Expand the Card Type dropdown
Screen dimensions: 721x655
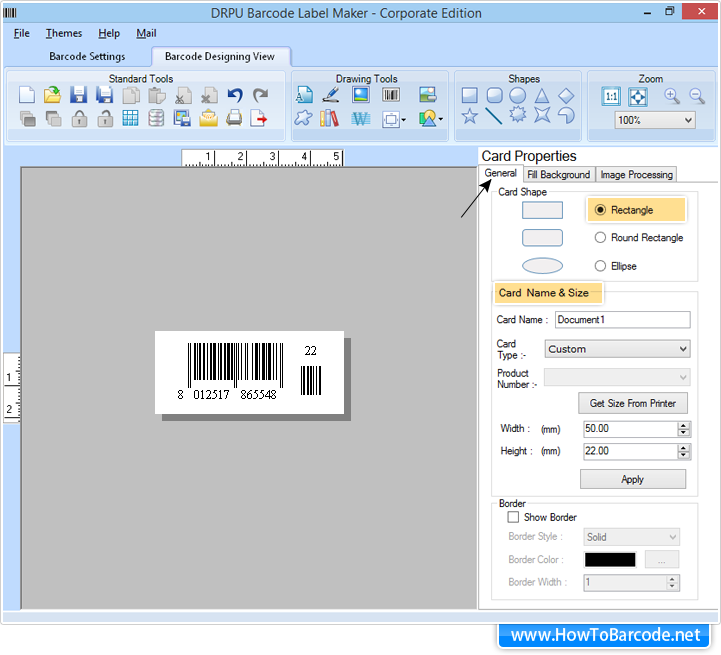coord(683,349)
